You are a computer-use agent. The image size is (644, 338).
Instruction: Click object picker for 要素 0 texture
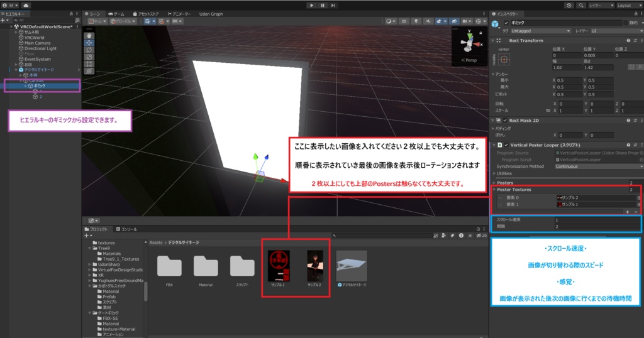pyautogui.click(x=639, y=198)
